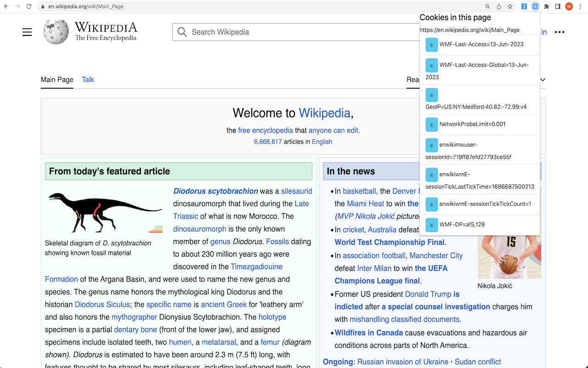
Task: Click the browser address bar URL
Action: [x=85, y=6]
